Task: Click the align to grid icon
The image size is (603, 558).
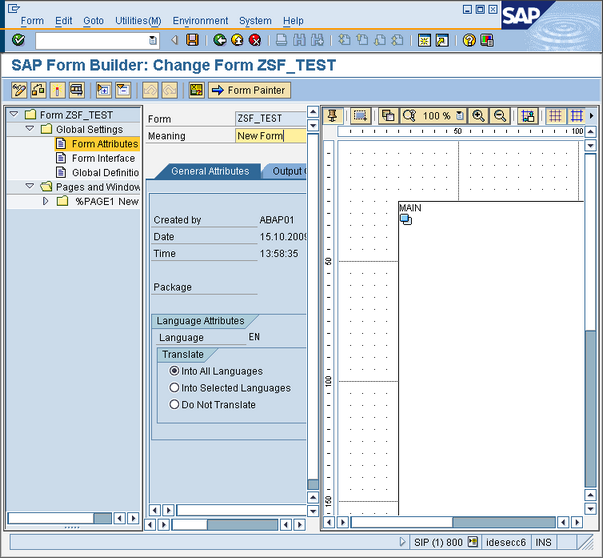Action: coord(527,116)
